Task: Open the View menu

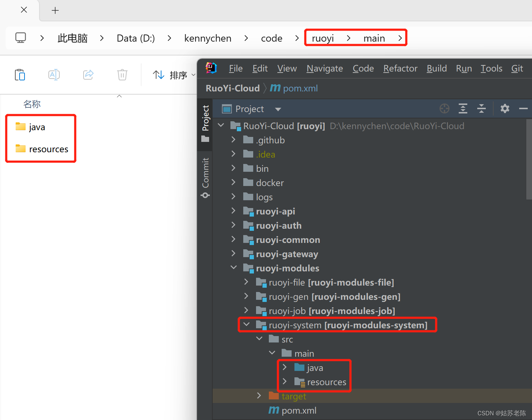Action: (287, 68)
